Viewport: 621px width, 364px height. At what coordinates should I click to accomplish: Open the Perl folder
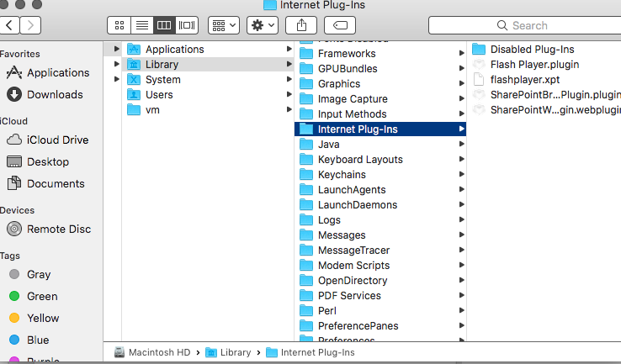tap(380, 310)
